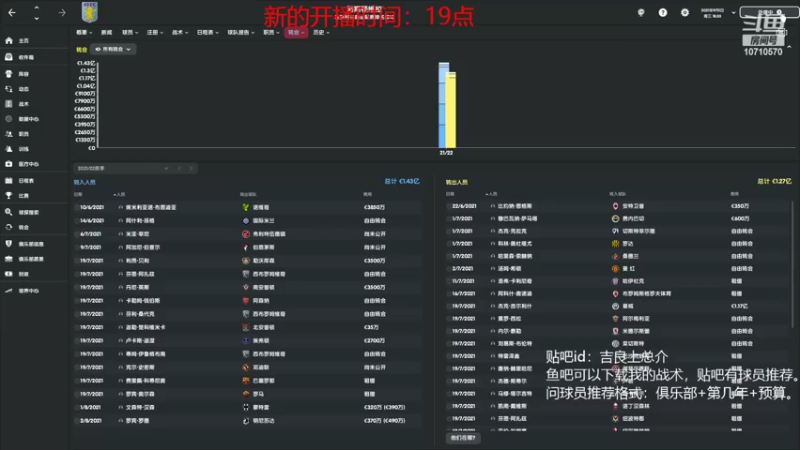Open the 俱乐部愿景 club vision icon
Viewport: 800px width, 450px height.
[9, 259]
